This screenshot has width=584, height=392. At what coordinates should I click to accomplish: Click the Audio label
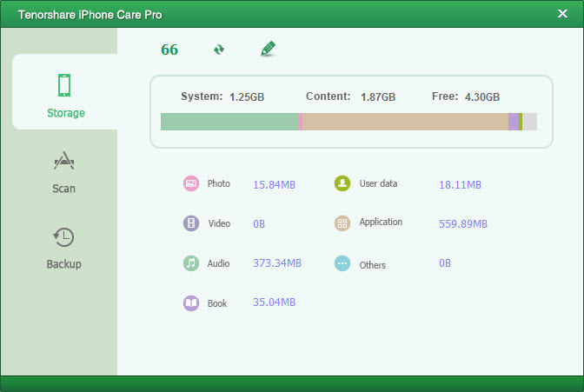pyautogui.click(x=218, y=263)
